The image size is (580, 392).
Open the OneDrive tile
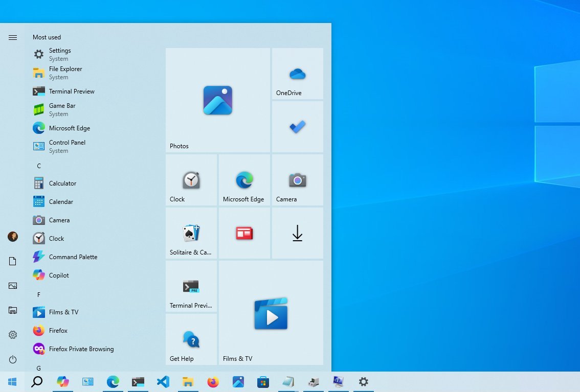coord(298,74)
